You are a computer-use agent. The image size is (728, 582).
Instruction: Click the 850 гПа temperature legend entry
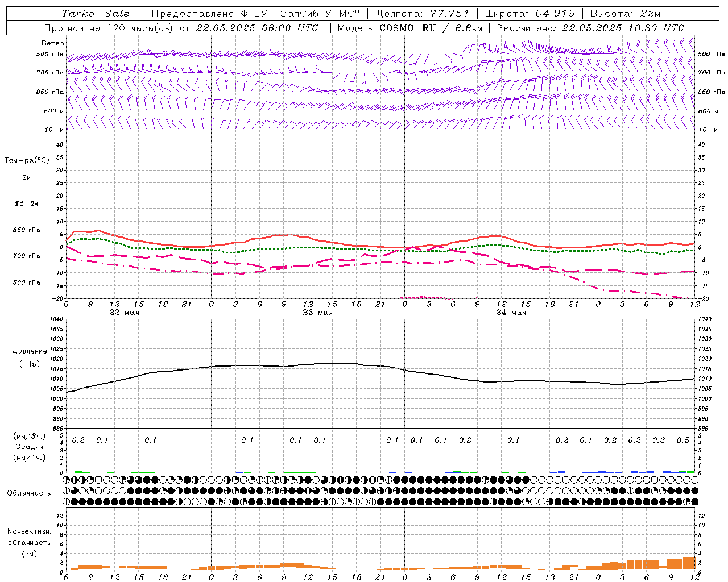(x=27, y=230)
